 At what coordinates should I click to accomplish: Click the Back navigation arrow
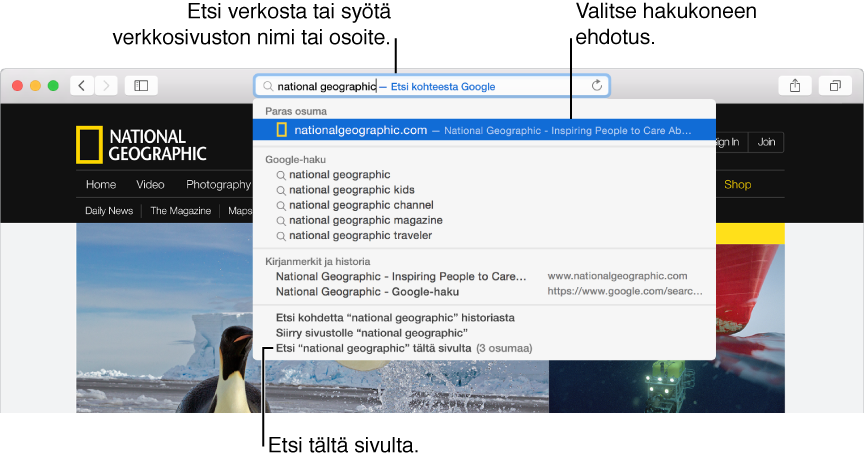[82, 86]
